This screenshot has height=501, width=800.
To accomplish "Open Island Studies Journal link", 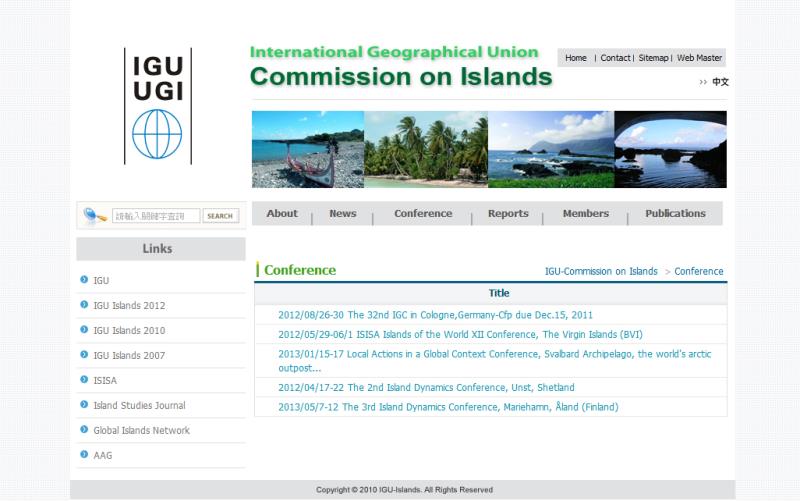I will [x=139, y=405].
